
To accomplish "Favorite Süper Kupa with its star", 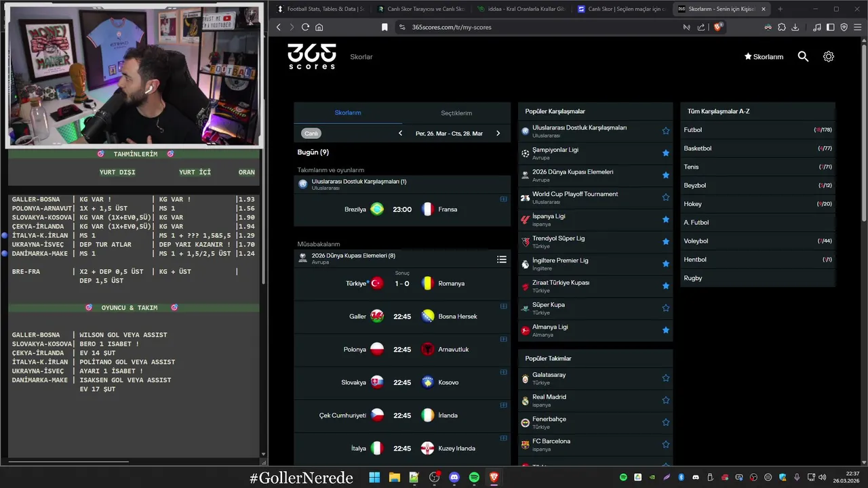I will coord(666,308).
